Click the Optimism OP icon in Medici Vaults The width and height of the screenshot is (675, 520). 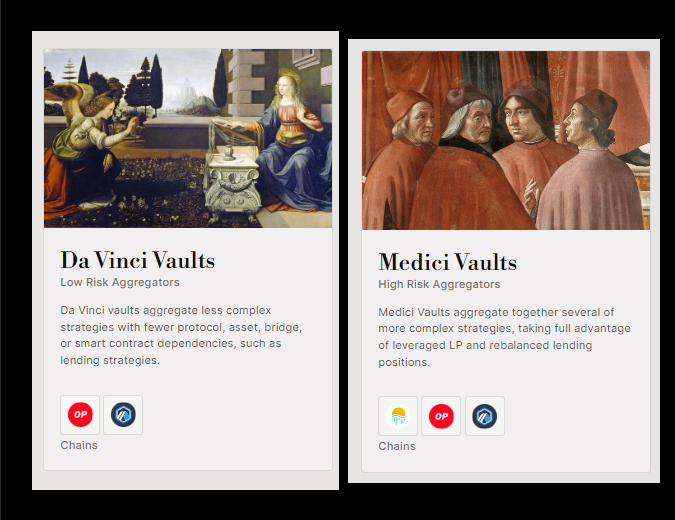(441, 416)
